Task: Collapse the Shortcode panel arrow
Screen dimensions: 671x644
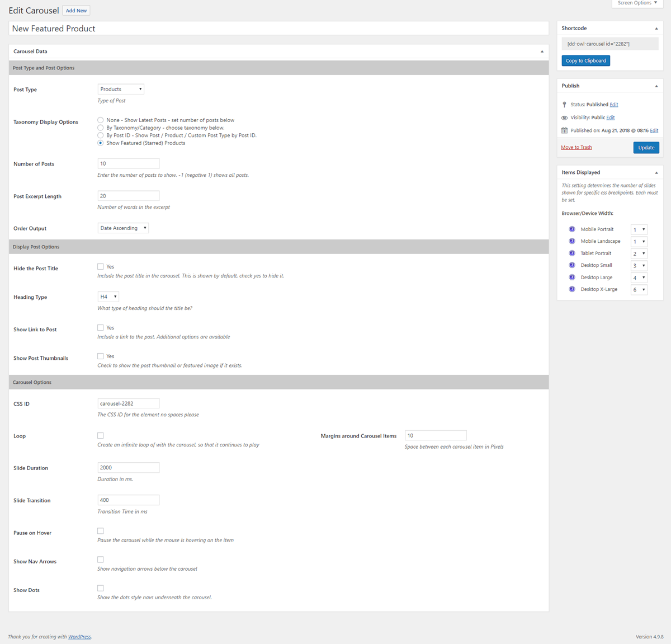Action: [x=656, y=28]
